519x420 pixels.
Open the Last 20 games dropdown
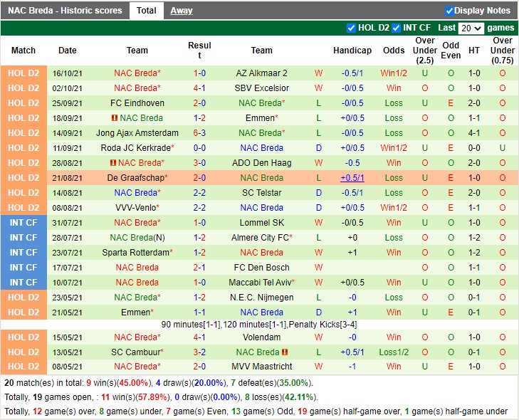click(x=471, y=28)
